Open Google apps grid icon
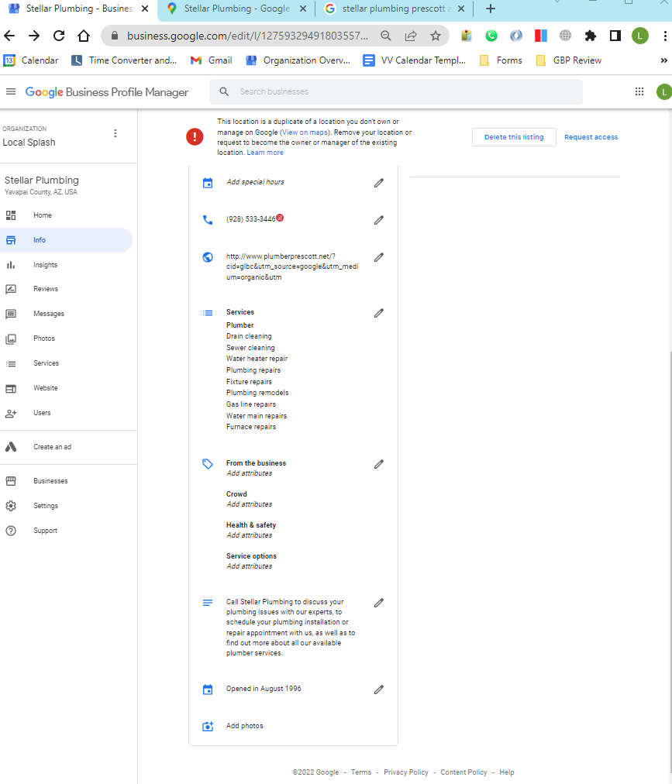The image size is (672, 784). pyautogui.click(x=639, y=91)
